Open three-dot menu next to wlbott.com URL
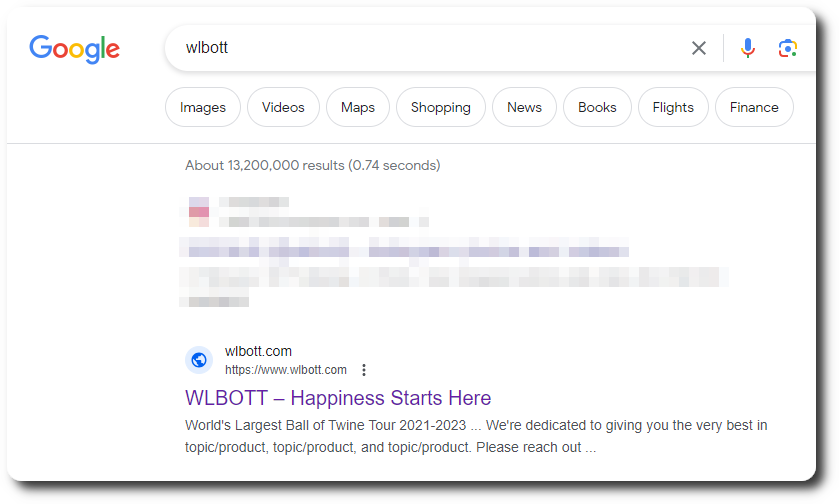 pos(364,370)
